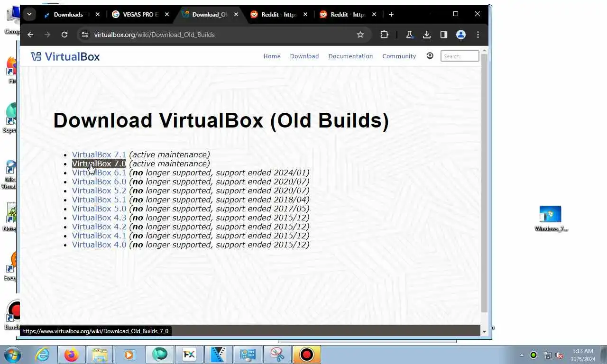Open the user account icon in VirtualBox header

click(430, 56)
